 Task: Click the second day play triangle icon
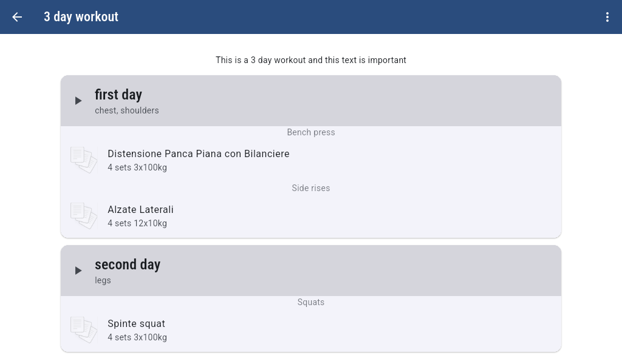coord(78,271)
